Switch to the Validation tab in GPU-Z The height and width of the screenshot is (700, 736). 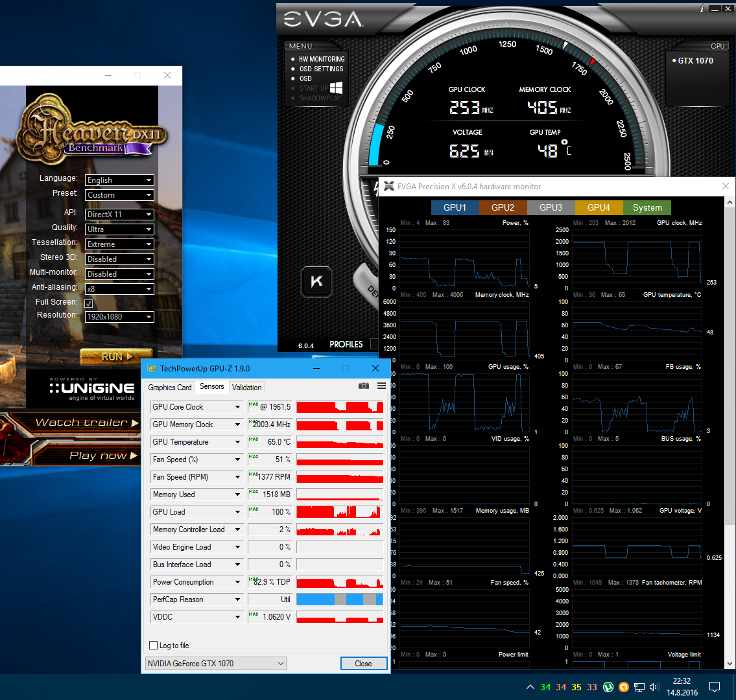246,387
